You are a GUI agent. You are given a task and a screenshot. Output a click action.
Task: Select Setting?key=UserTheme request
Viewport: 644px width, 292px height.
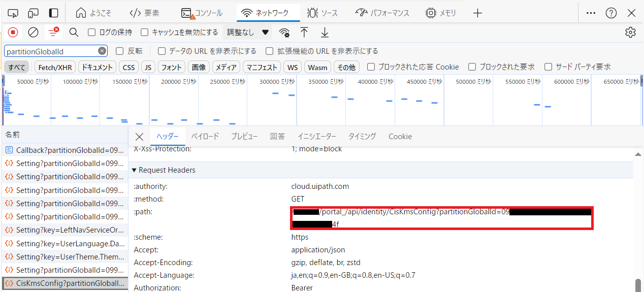(x=64, y=256)
